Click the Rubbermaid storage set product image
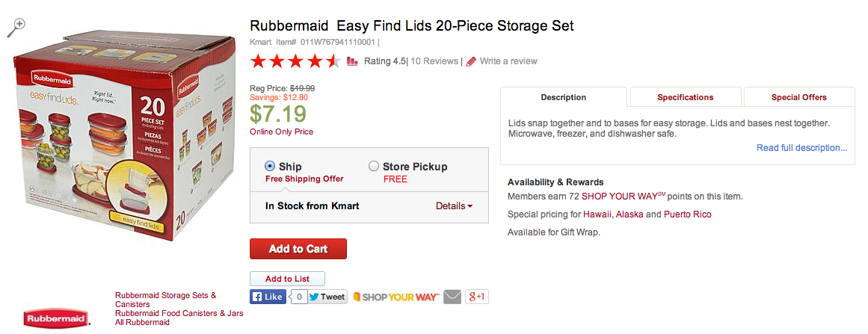Viewport: 868px width, 334px height. click(x=125, y=138)
